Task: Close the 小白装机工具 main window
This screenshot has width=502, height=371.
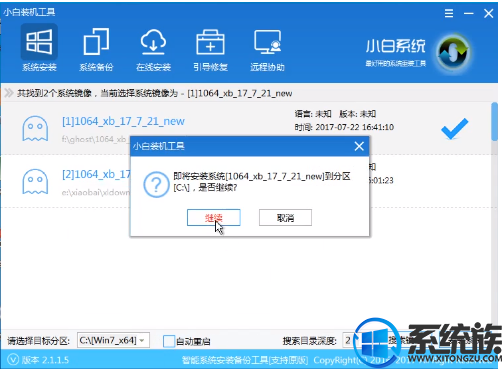Action: pyautogui.click(x=488, y=13)
